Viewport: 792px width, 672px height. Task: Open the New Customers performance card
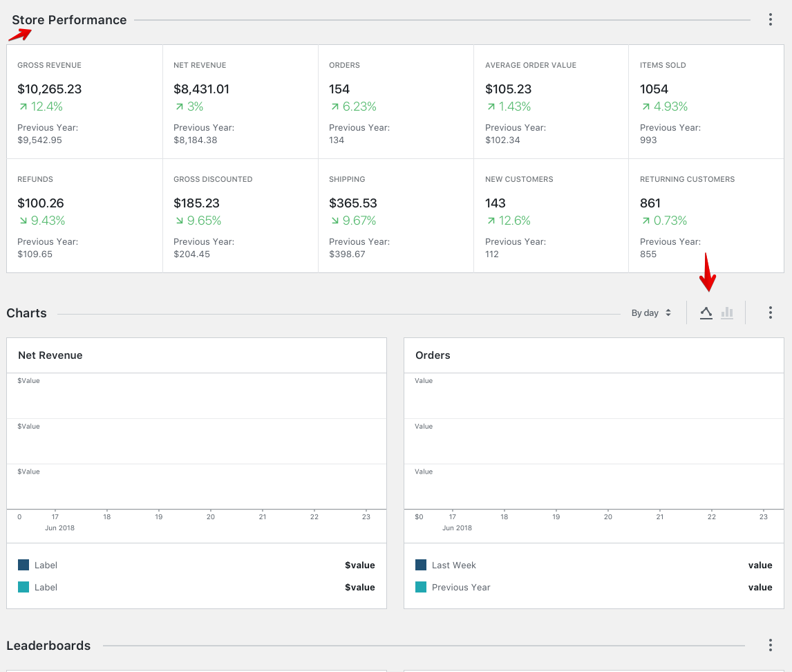point(550,214)
